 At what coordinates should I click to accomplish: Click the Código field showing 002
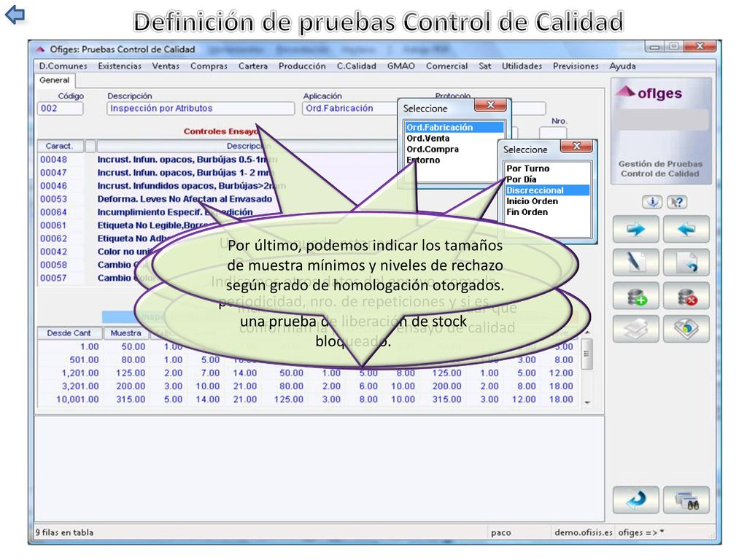click(x=60, y=109)
